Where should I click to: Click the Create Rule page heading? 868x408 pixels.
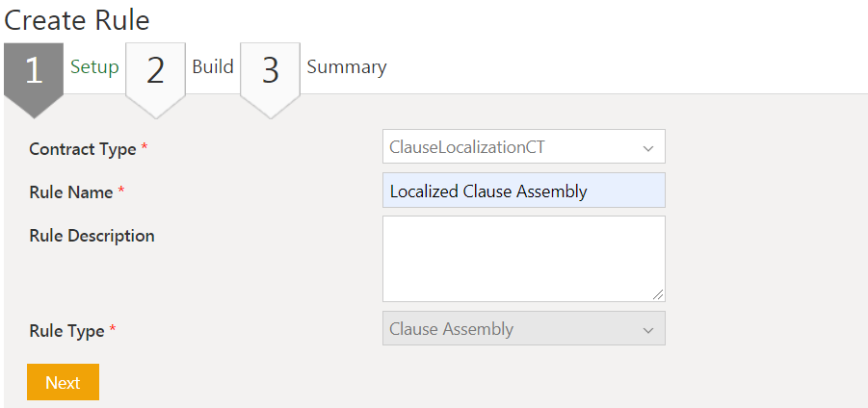click(77, 19)
